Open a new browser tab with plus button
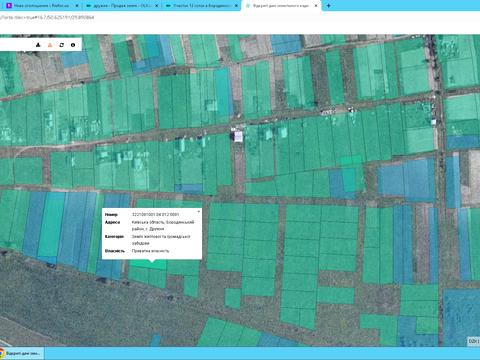Screen dimensions: 480x360 [x=329, y=6]
